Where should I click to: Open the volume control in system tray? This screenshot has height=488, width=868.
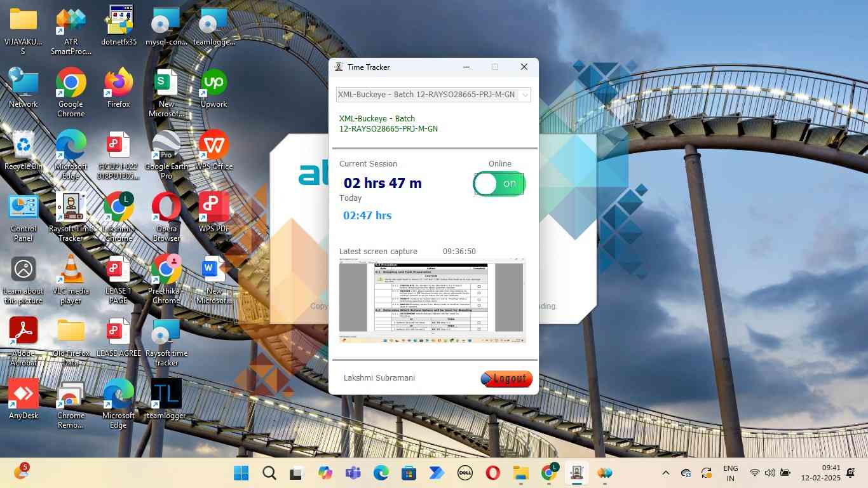pyautogui.click(x=770, y=473)
